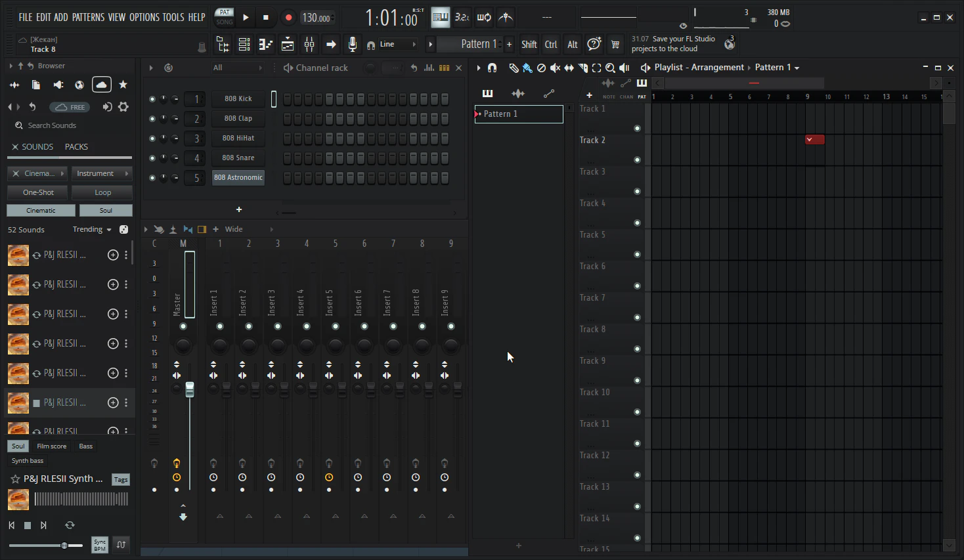
Task: Toggle mute on Playlist Track 6
Action: click(637, 286)
